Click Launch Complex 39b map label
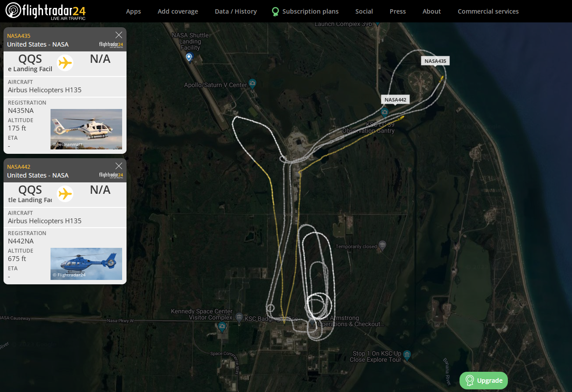The image size is (572, 392). (343, 24)
